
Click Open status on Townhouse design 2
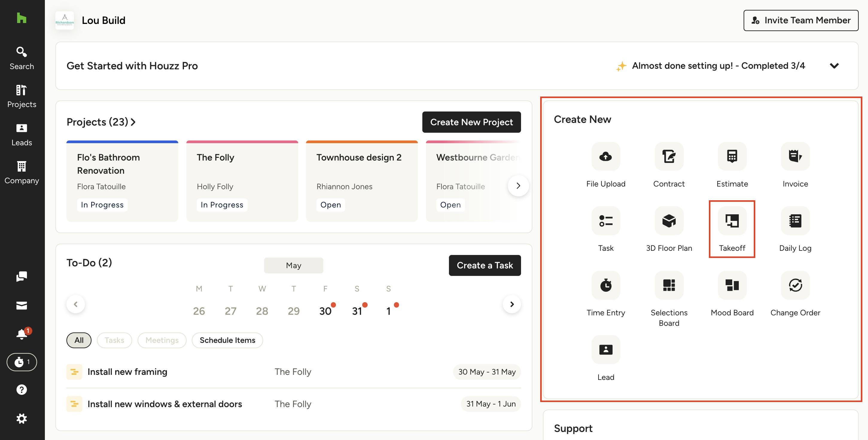tap(330, 205)
